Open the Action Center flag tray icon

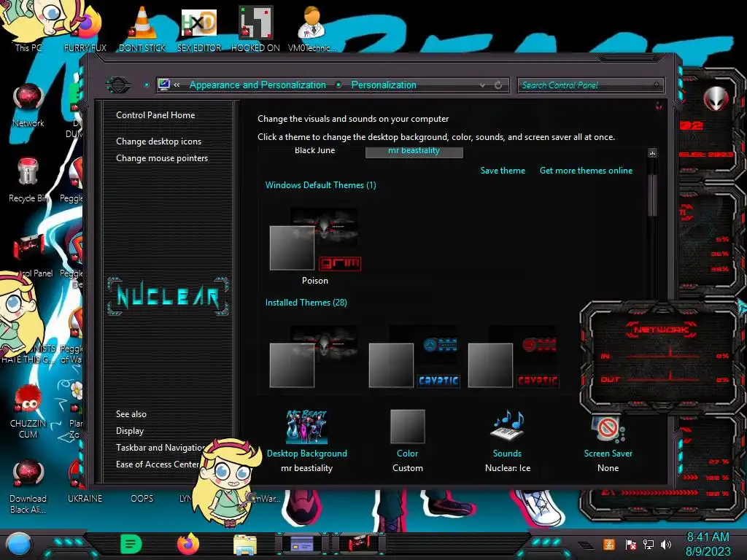[x=630, y=544]
